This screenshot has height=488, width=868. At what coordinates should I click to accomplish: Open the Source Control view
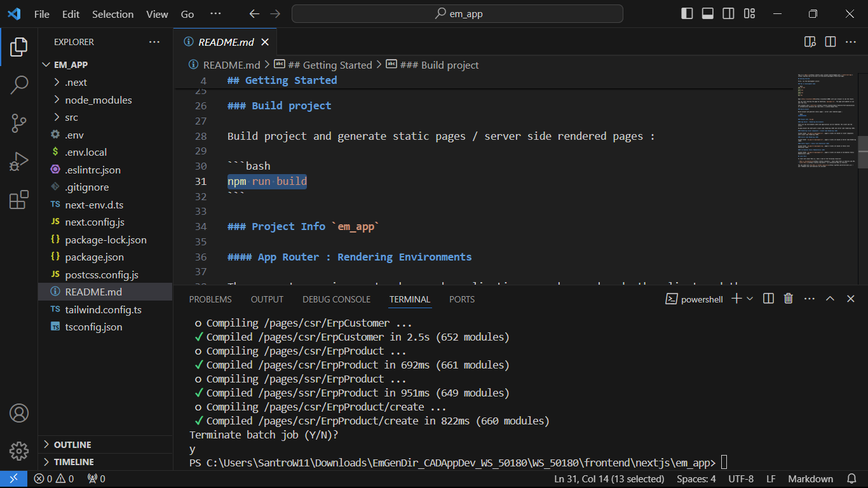click(19, 123)
